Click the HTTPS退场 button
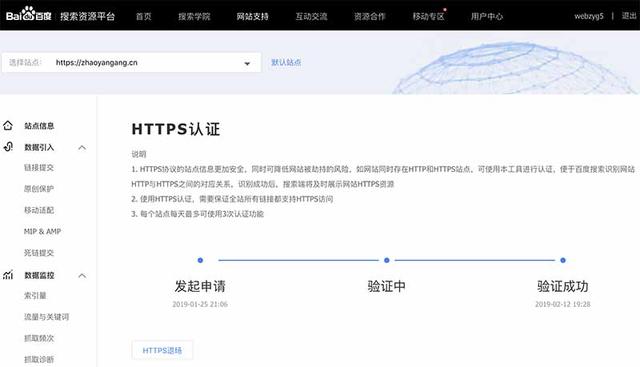This screenshot has width=640, height=367. (x=162, y=350)
